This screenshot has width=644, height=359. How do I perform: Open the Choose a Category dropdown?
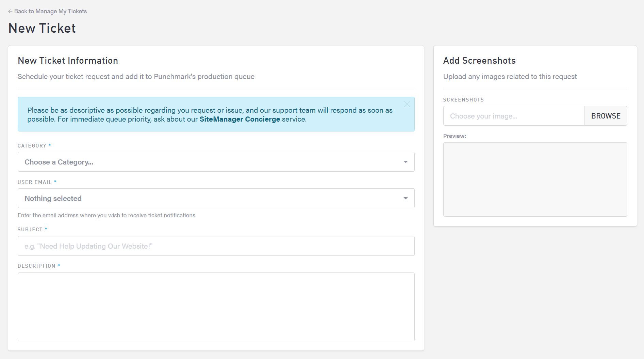click(x=216, y=162)
